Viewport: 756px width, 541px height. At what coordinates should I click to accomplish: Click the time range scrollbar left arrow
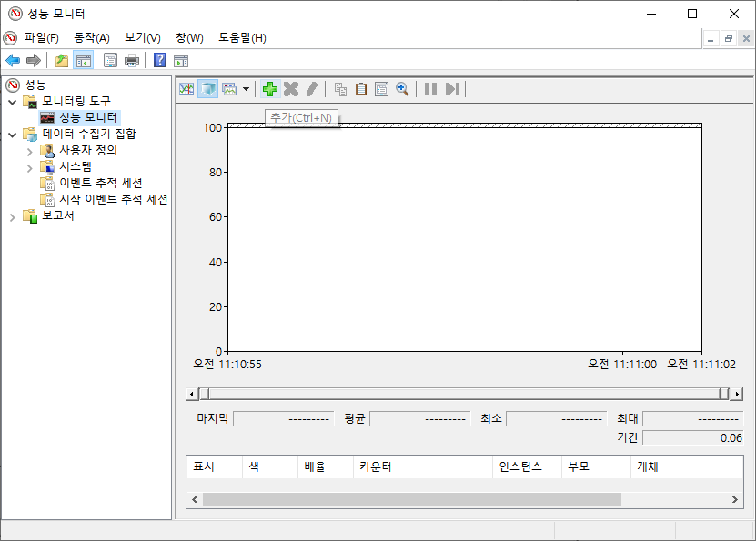click(x=192, y=394)
